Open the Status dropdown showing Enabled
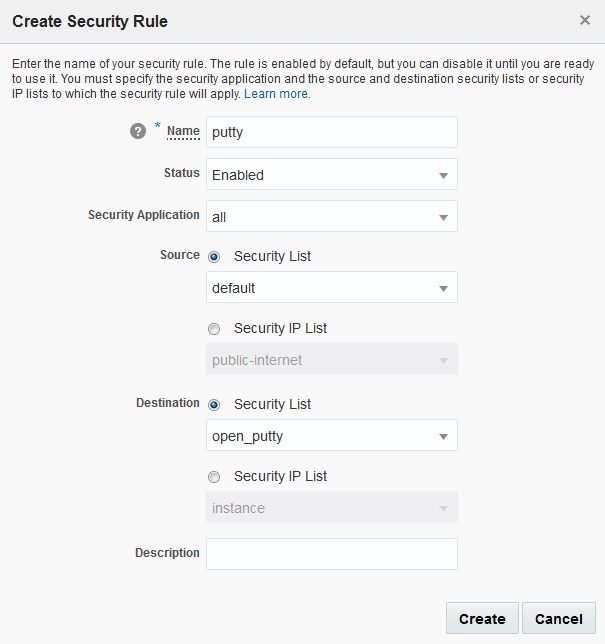 [x=331, y=175]
